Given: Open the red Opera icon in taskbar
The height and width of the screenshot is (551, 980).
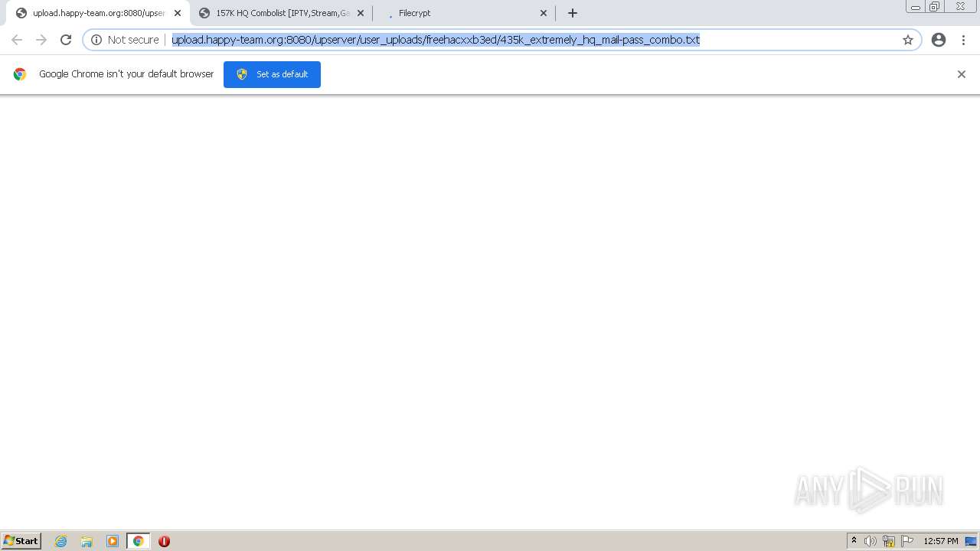Looking at the screenshot, I should point(164,541).
